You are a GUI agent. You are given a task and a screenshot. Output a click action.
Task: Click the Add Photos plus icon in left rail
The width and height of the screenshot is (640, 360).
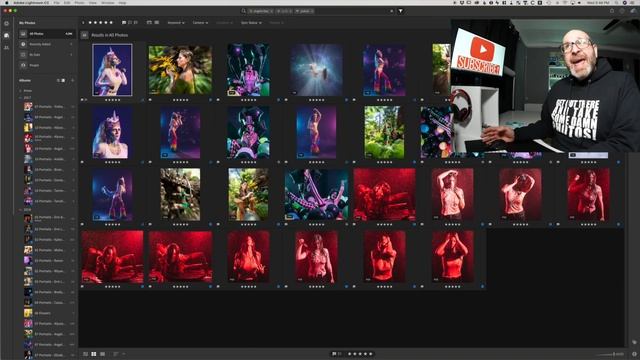click(7, 23)
